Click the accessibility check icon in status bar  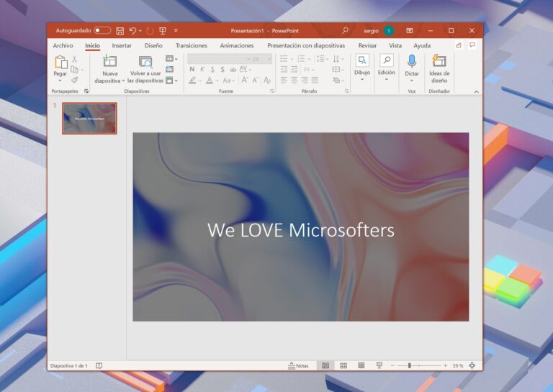click(99, 365)
